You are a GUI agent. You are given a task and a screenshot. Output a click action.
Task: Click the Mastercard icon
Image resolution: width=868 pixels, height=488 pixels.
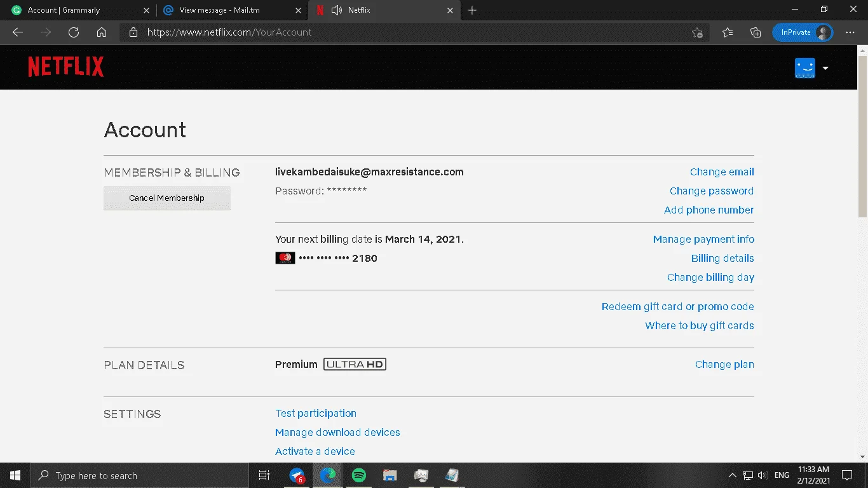coord(285,258)
